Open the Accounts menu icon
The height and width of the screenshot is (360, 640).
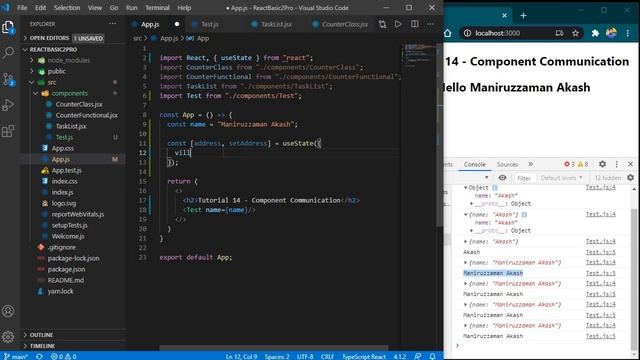pyautogui.click(x=8, y=311)
